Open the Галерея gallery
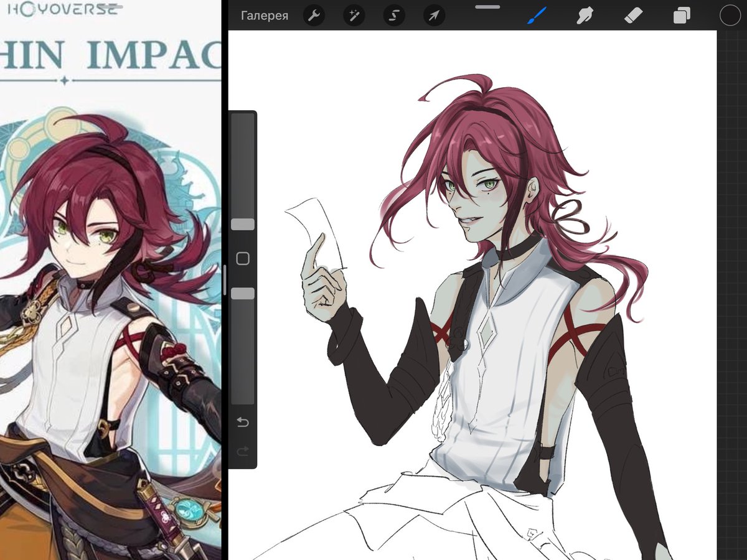 point(265,16)
